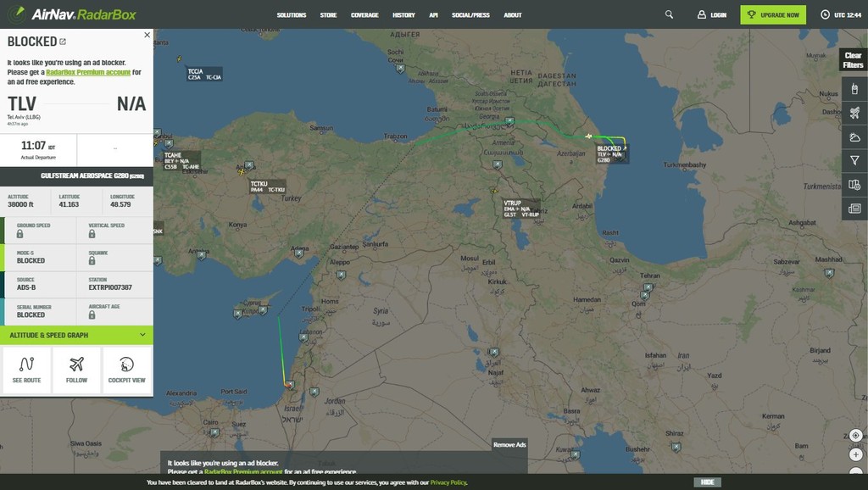This screenshot has width=868, height=490.
Task: Click the Tel Aviv airport marker
Action: [289, 385]
